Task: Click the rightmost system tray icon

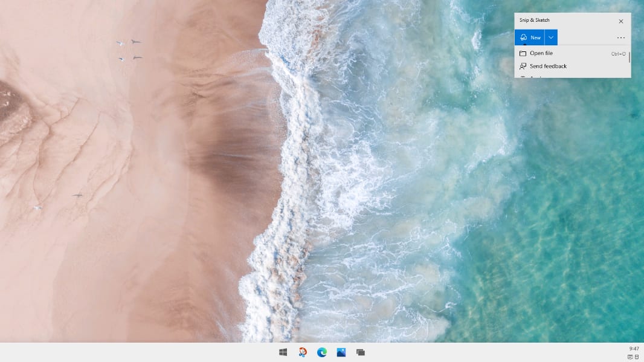Action: [x=637, y=357]
